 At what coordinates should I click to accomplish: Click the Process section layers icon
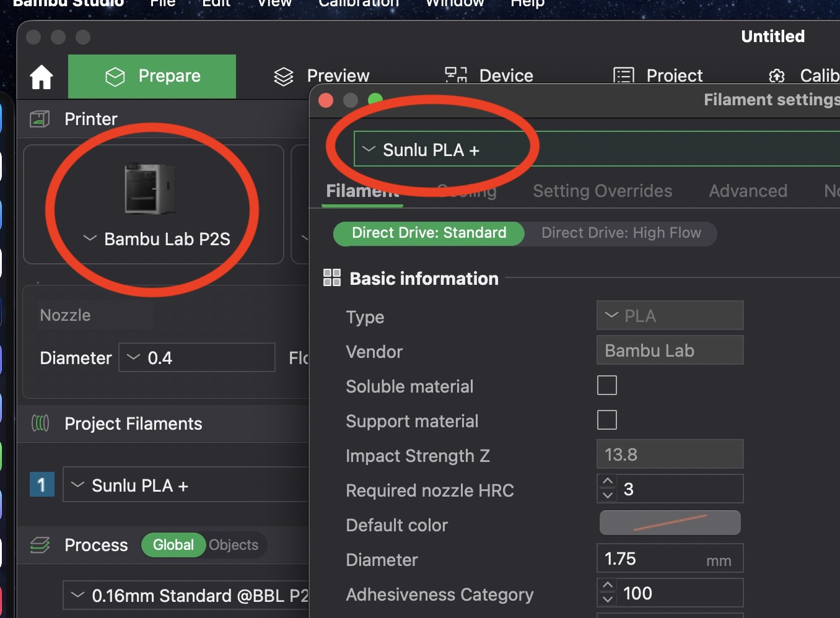[x=40, y=545]
